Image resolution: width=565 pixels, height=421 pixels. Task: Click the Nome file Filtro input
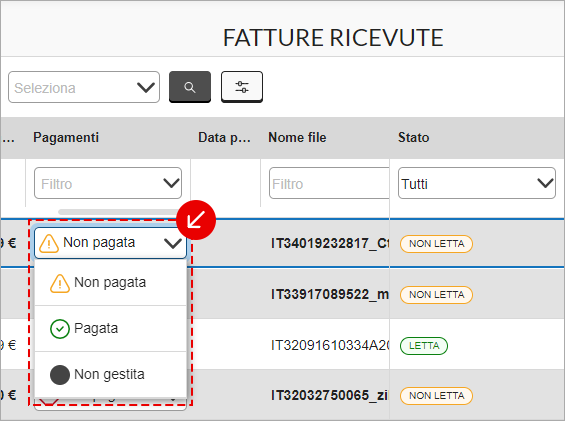(x=329, y=183)
